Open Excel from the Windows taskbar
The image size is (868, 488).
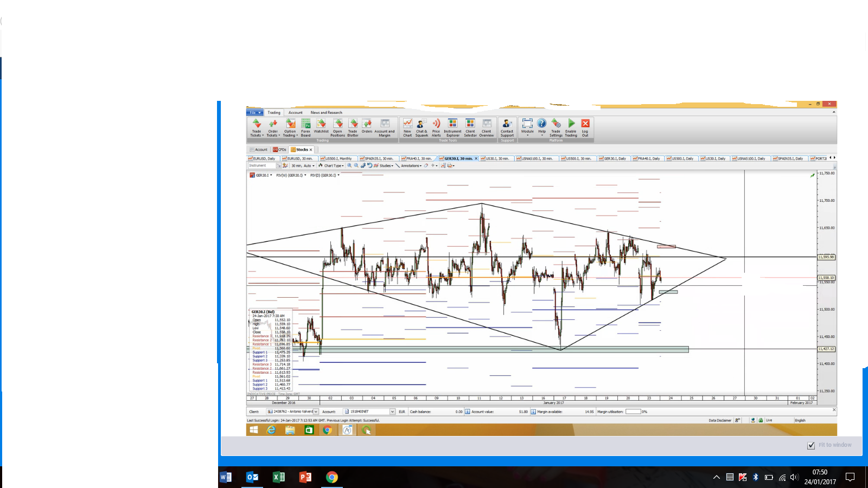[279, 477]
